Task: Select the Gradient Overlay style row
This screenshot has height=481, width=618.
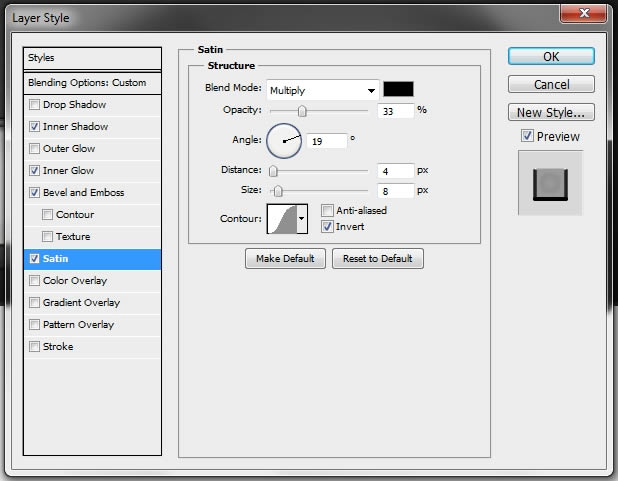Action: pos(92,302)
